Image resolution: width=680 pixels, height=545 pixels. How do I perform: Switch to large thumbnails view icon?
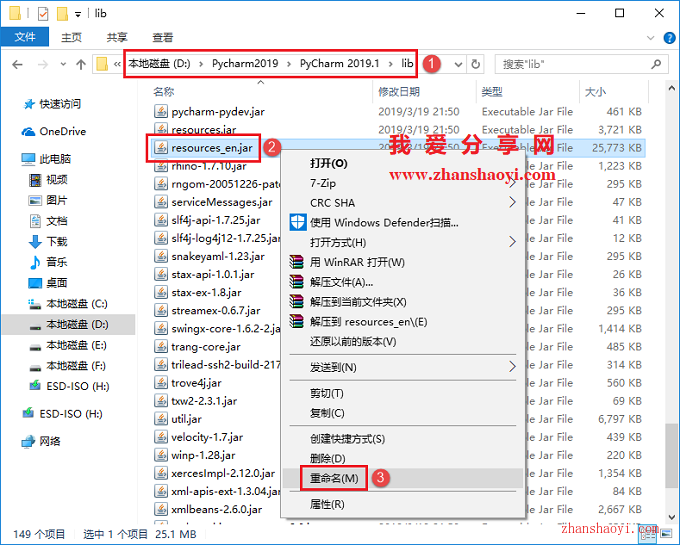[665, 535]
